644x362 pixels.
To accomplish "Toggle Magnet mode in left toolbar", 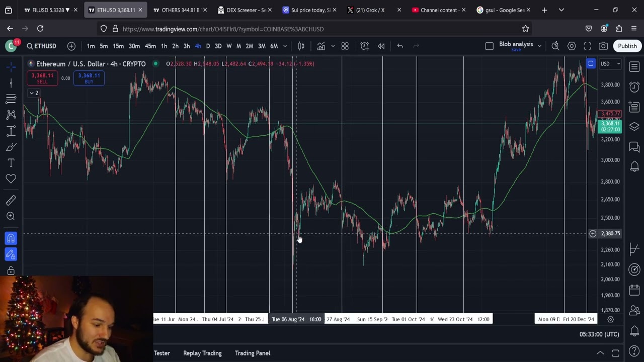I will point(11,238).
